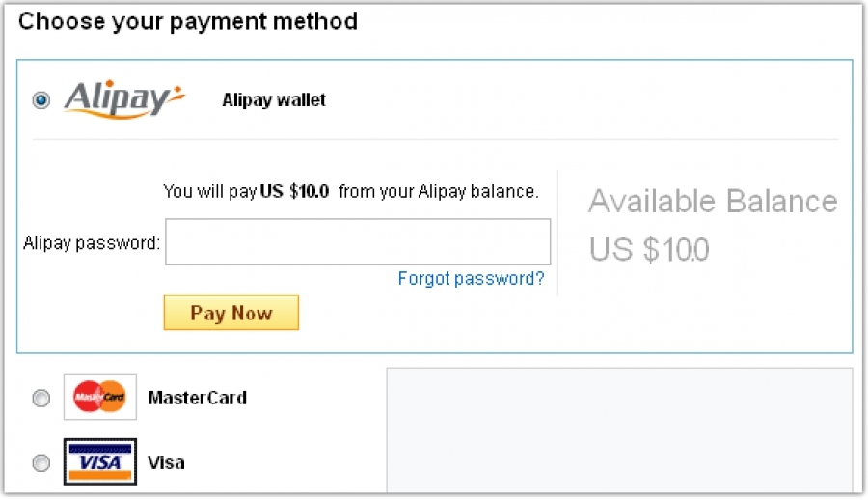Viewport: 868px width, 500px height.
Task: Open the Forgot password? link
Action: click(x=471, y=278)
